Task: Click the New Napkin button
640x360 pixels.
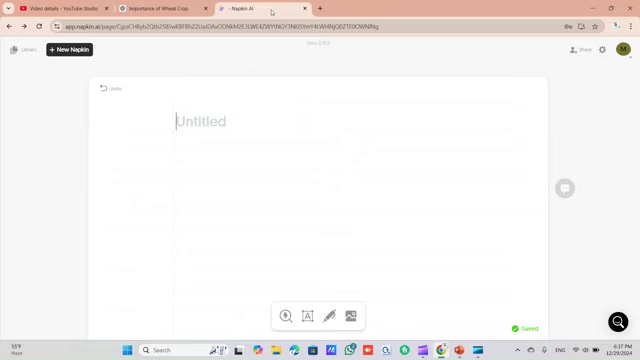Action: tap(69, 50)
